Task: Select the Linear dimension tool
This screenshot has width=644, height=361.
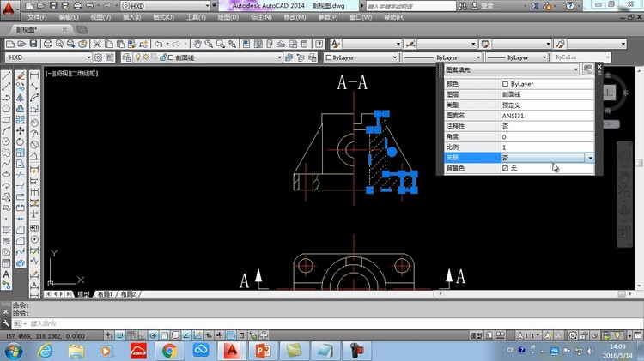Action: coord(34,75)
